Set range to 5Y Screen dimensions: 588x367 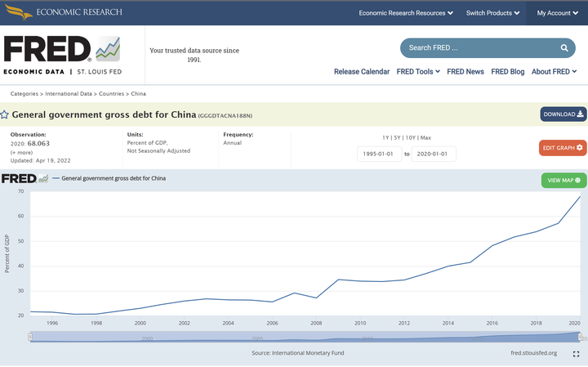(397, 137)
